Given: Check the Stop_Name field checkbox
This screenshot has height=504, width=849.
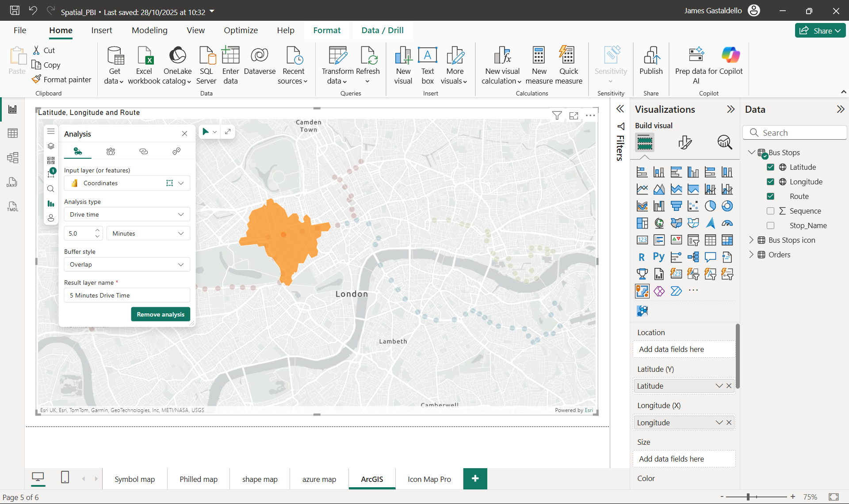Looking at the screenshot, I should (x=770, y=225).
